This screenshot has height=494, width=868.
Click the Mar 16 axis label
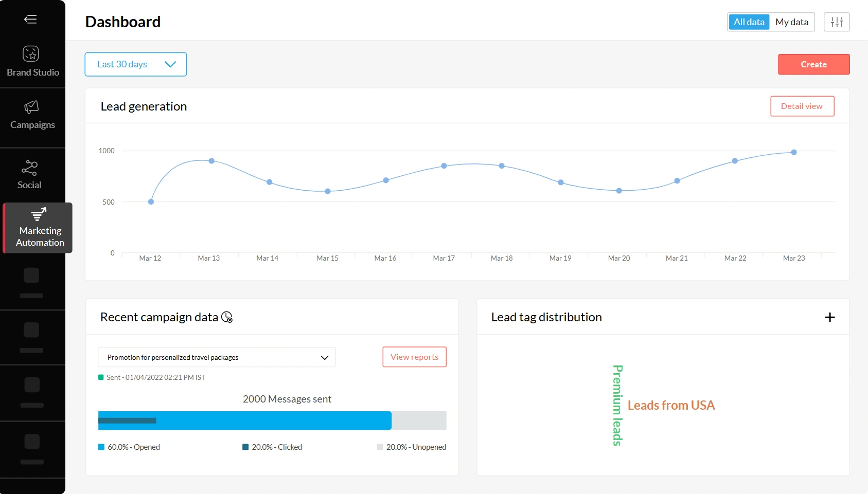point(385,258)
